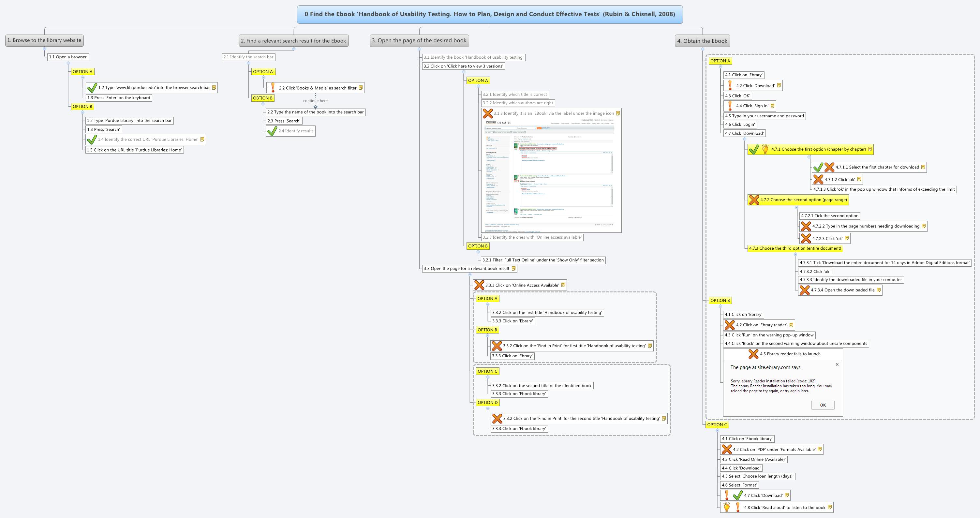Click '2.3 Press Search' node
The image size is (980, 518).
pos(284,121)
